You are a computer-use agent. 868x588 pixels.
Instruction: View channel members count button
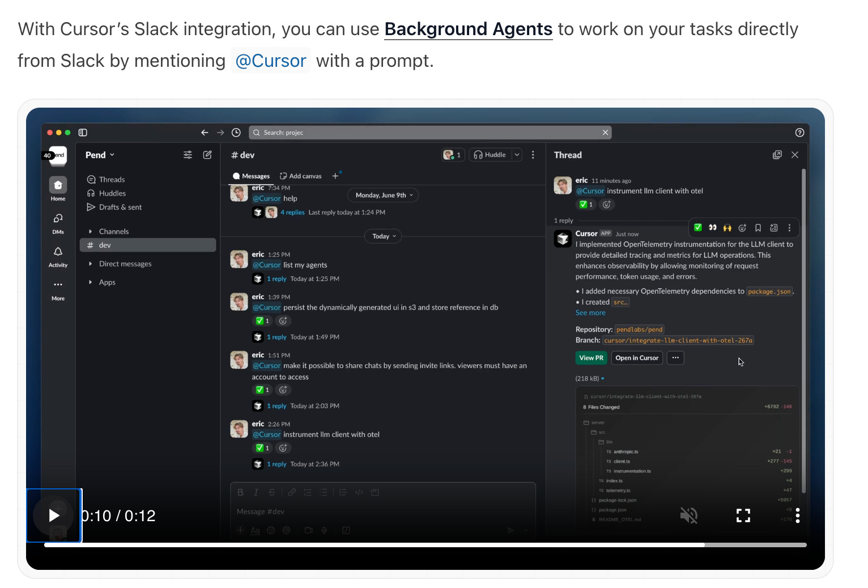[453, 155]
